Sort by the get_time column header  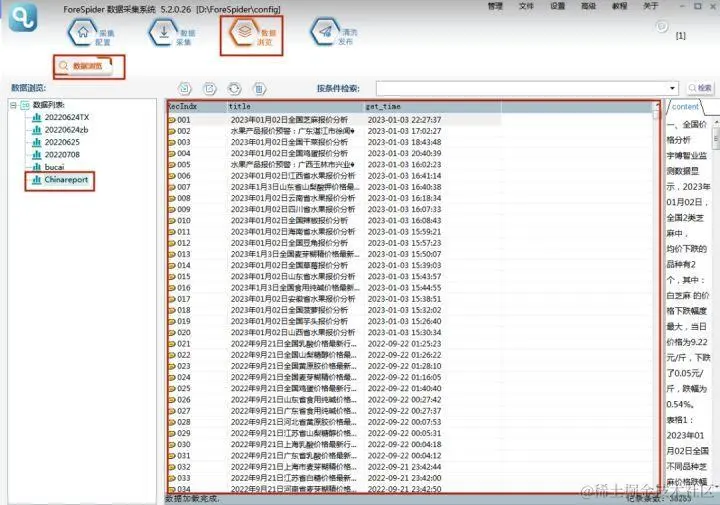pyautogui.click(x=432, y=107)
